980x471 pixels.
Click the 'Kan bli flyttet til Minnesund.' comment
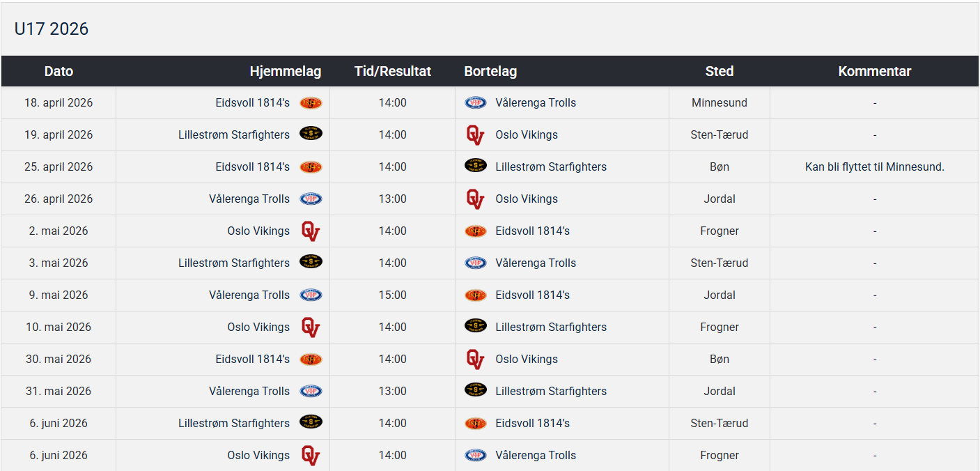pos(875,167)
